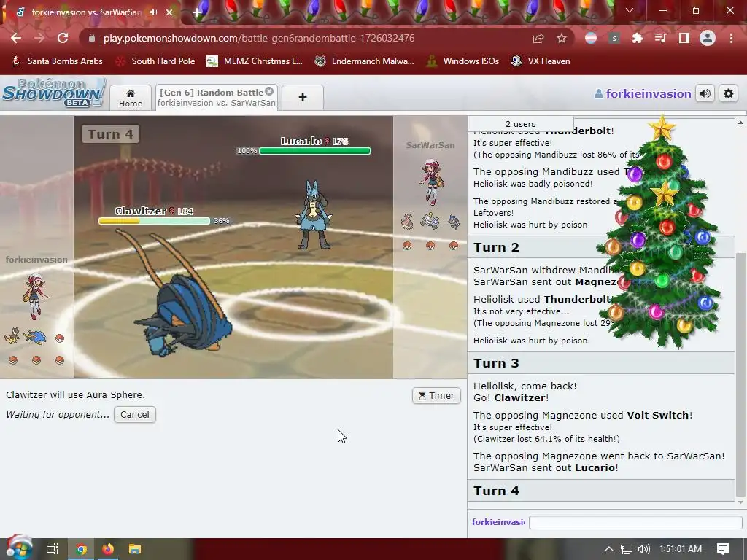
Task: Click the SarWarSan trainer avatar
Action: 431,182
